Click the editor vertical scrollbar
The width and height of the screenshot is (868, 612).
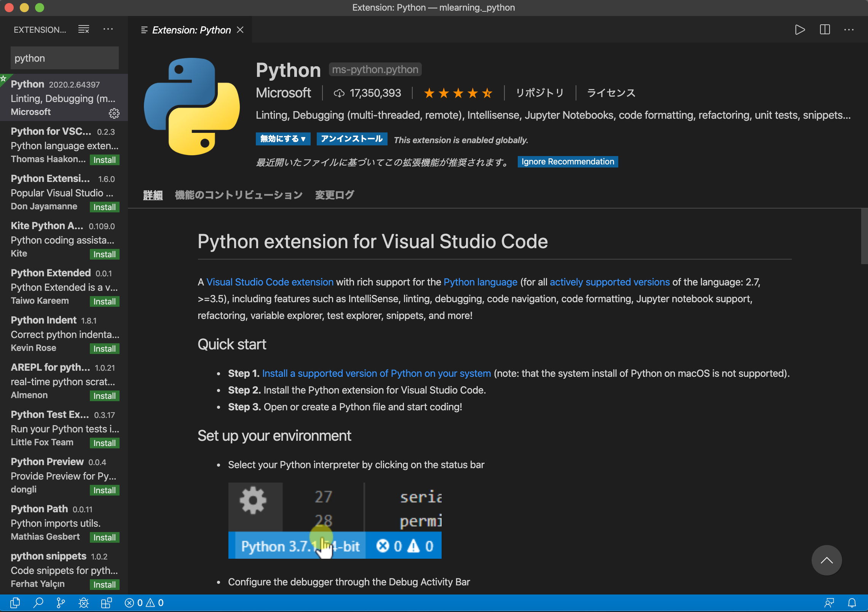[864, 236]
